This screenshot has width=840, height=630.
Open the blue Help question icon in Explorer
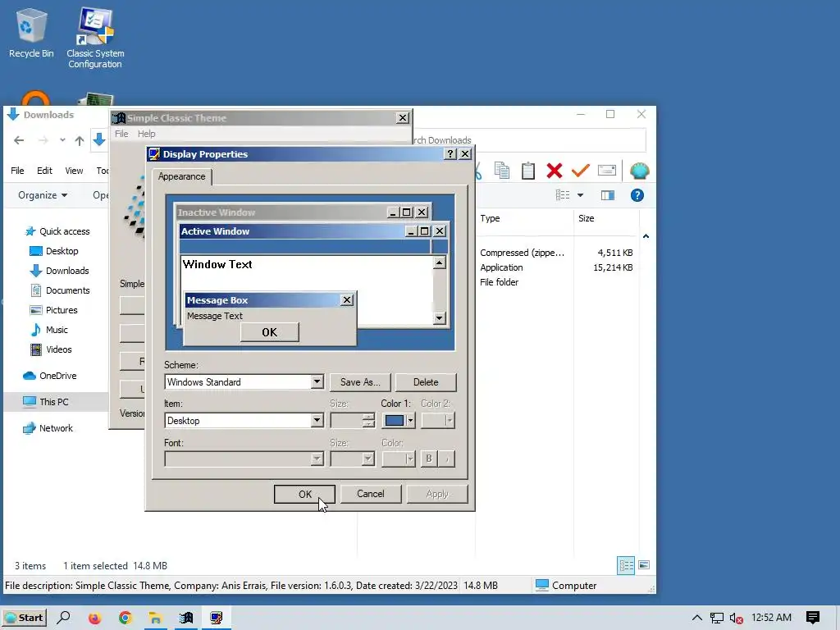click(637, 195)
